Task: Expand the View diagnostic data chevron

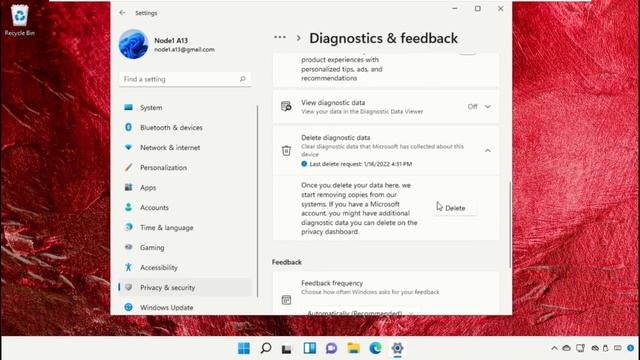Action: click(488, 107)
